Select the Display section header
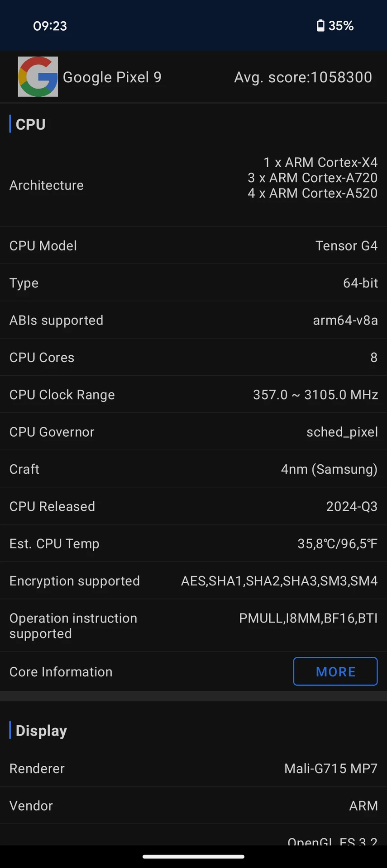Screen dimensions: 387x868 coord(41,731)
